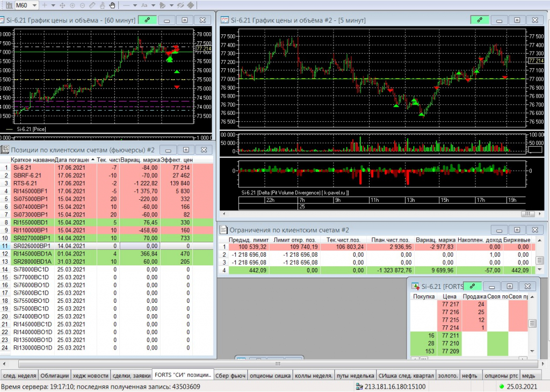
Task: Go to the путы неделька tab
Action: (356, 375)
